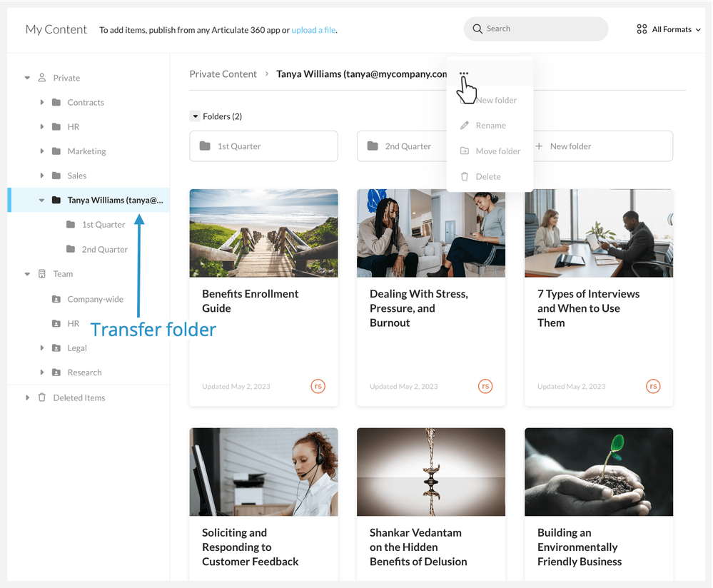Expand the HR folder under Private

click(x=42, y=126)
